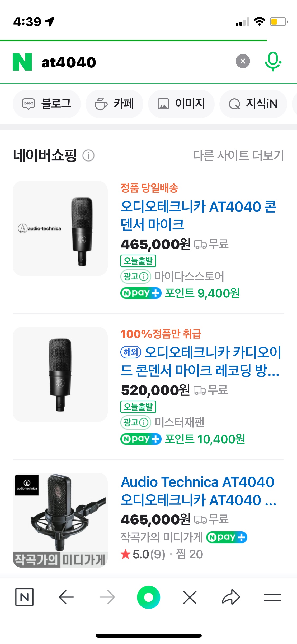The width and height of the screenshot is (297, 644).
Task: Open the hamburger menu in bottom bar
Action: coord(272,597)
